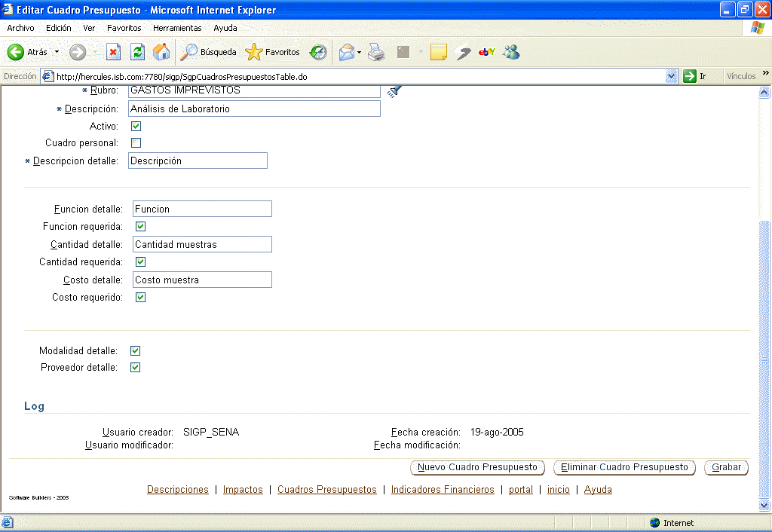Open the Impactos link
The height and width of the screenshot is (532, 772).
click(x=243, y=489)
